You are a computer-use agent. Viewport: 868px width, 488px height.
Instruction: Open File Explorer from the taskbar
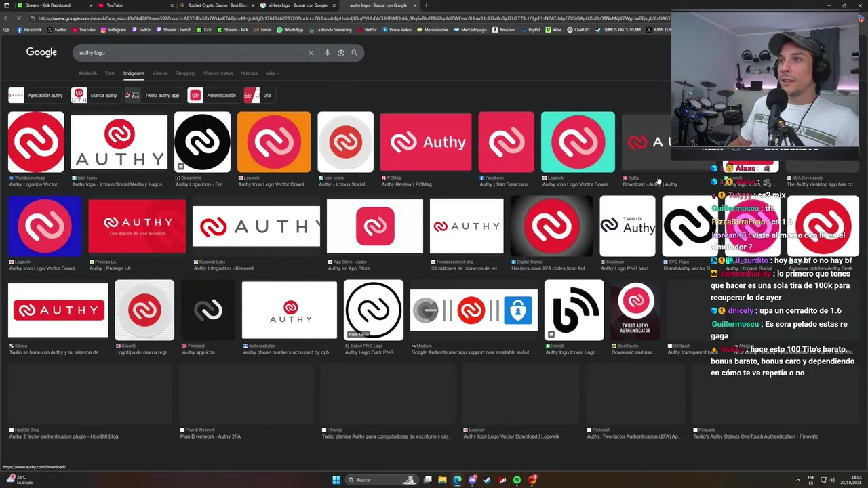point(442,480)
